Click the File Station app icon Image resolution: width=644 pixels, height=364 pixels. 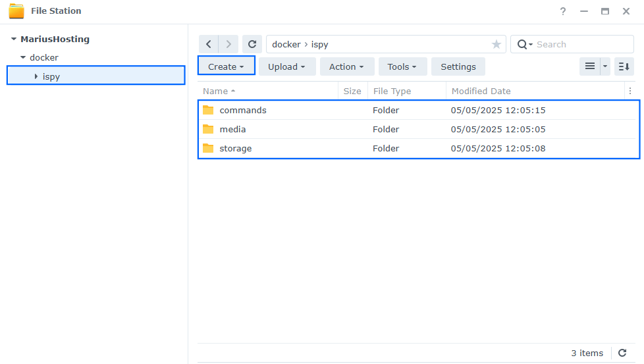[16, 11]
